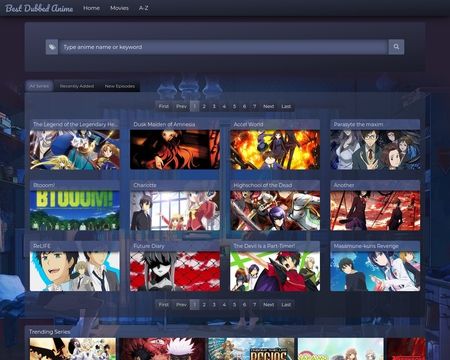The height and width of the screenshot is (360, 450).
Task: Go to page 5 in bottom pagination
Action: [234, 305]
